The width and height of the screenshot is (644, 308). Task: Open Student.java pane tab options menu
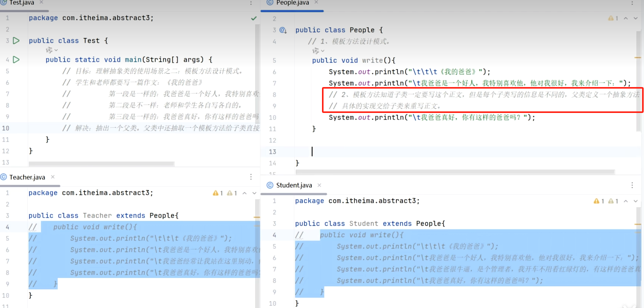pyautogui.click(x=632, y=185)
